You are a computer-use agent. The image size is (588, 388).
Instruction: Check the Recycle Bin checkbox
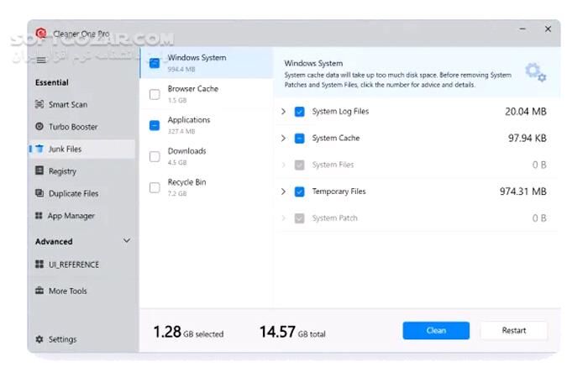tap(155, 187)
